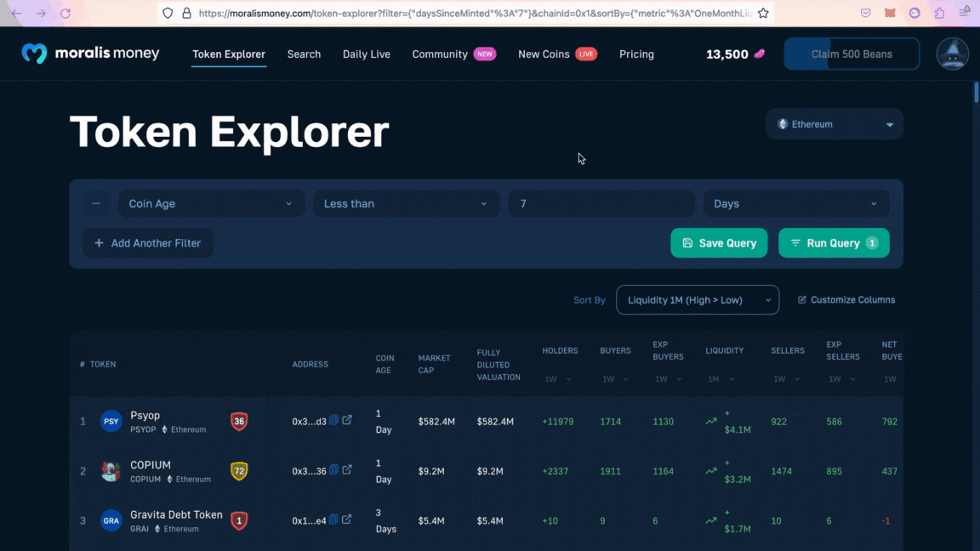Click the Psyop liquidity trend arrow icon
The width and height of the screenshot is (980, 551).
pyautogui.click(x=711, y=421)
